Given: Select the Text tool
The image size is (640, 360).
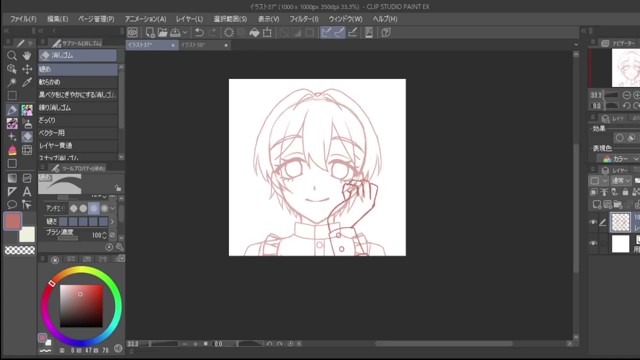Looking at the screenshot, I should 27,191.
